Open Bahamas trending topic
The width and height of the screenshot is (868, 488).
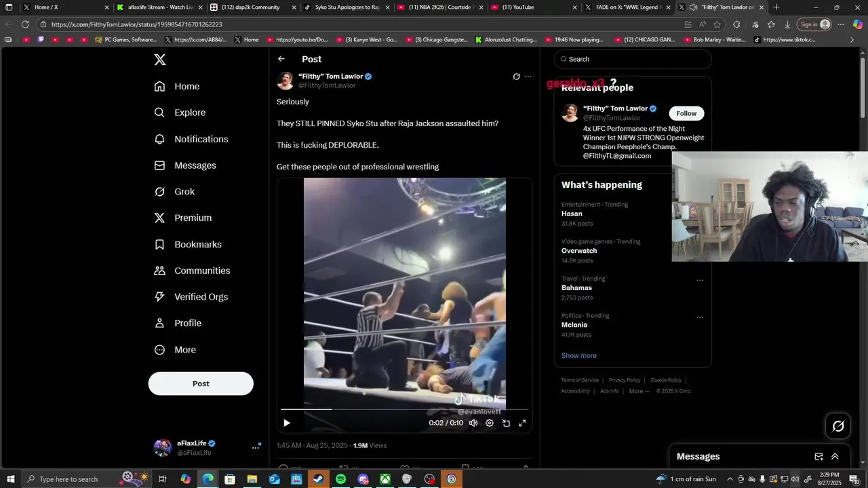pyautogui.click(x=576, y=288)
